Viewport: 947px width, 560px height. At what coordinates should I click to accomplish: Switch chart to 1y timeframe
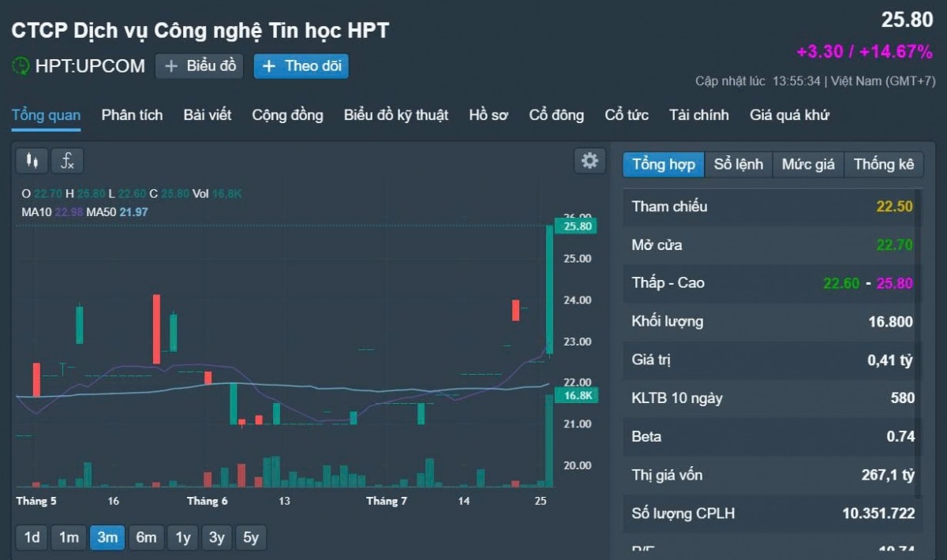pos(183,537)
